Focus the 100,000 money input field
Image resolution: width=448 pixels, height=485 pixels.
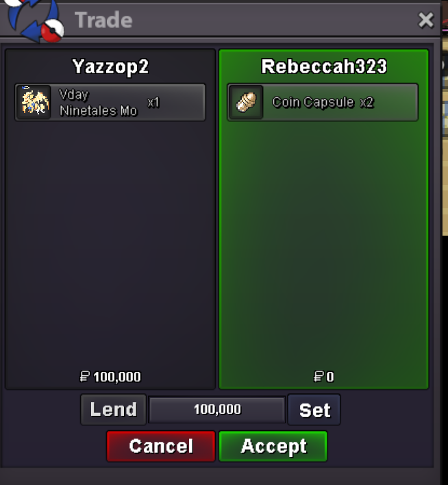pyautogui.click(x=217, y=410)
